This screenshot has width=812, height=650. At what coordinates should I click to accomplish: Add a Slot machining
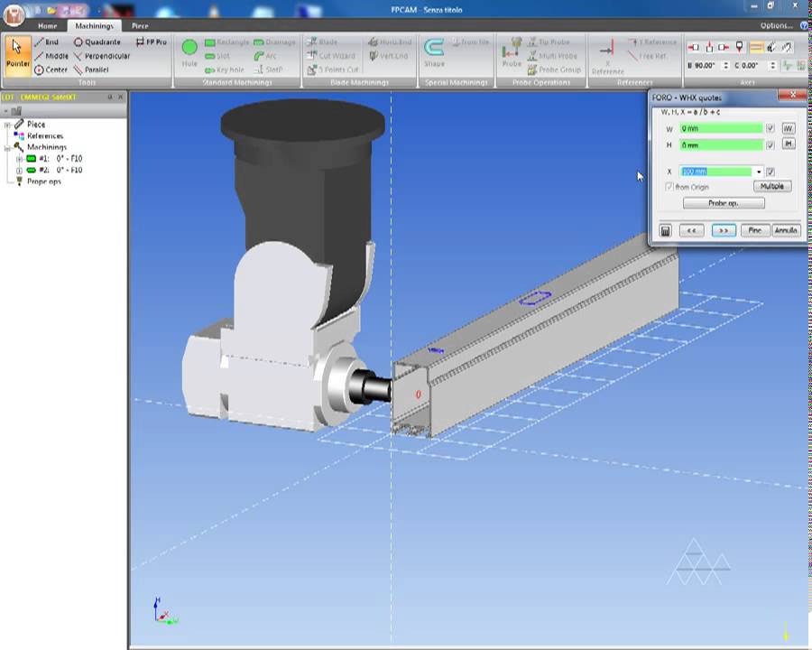[217, 56]
